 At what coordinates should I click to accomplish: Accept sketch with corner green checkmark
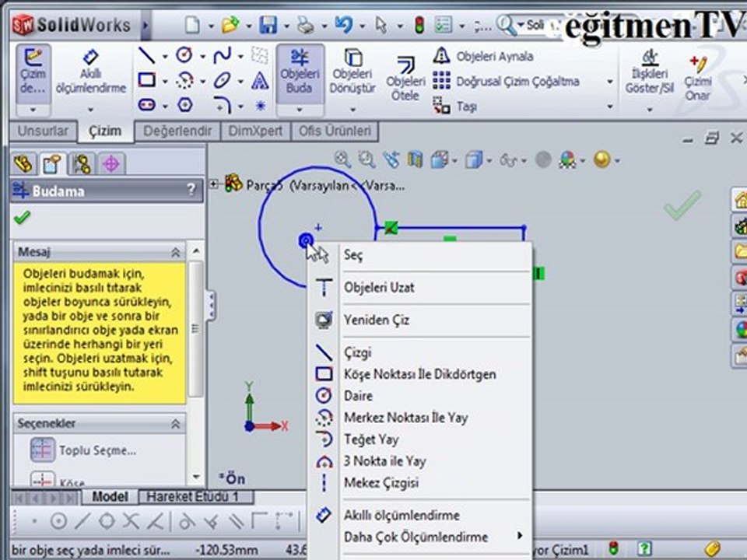coord(682,205)
